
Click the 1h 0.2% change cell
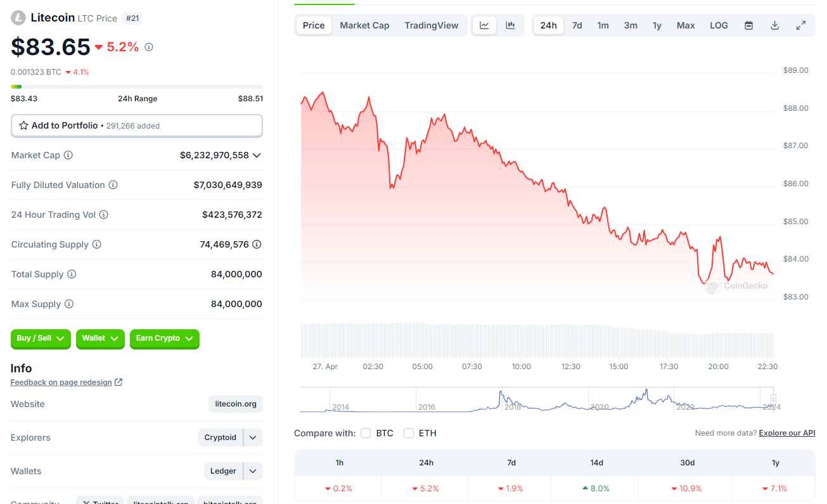[339, 488]
